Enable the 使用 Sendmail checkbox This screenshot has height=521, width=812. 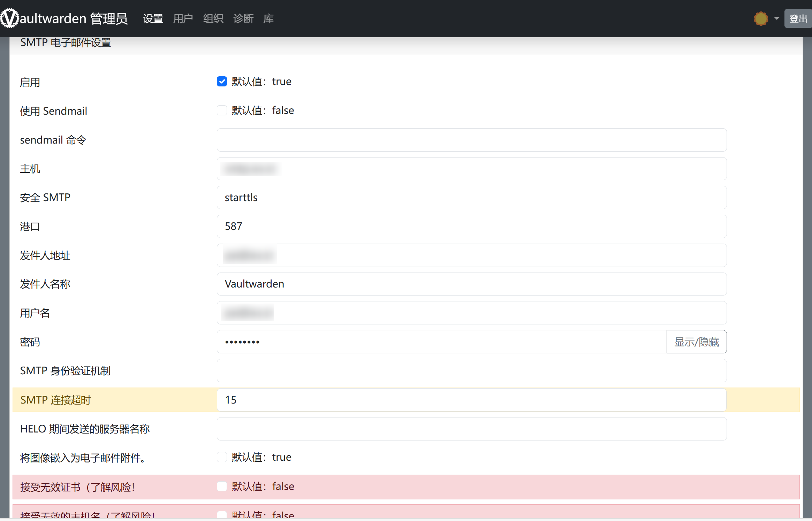(222, 110)
